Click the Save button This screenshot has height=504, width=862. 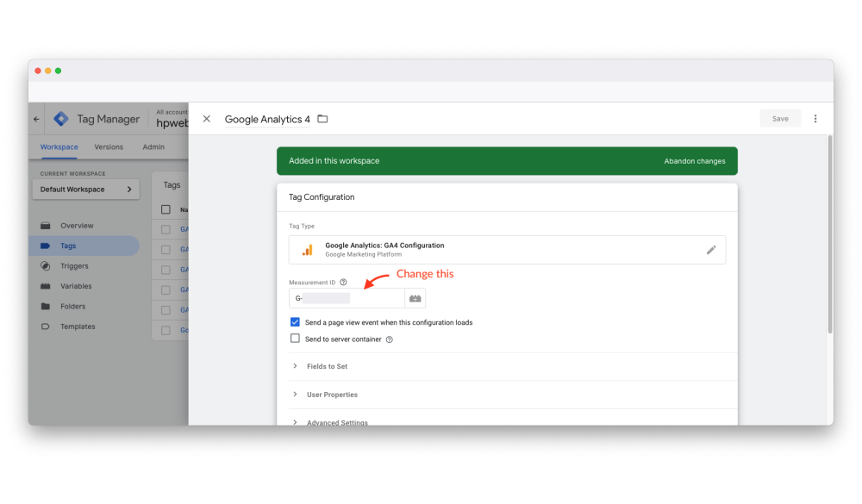pos(780,119)
